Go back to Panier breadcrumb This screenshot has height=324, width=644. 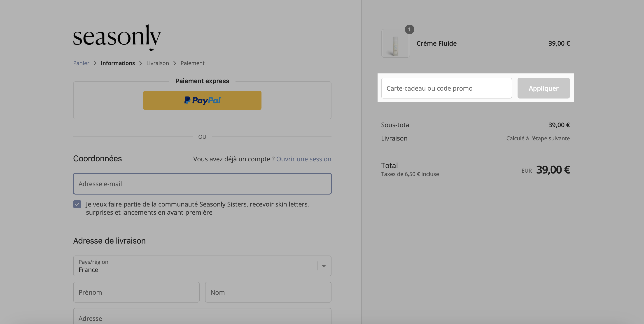(81, 63)
